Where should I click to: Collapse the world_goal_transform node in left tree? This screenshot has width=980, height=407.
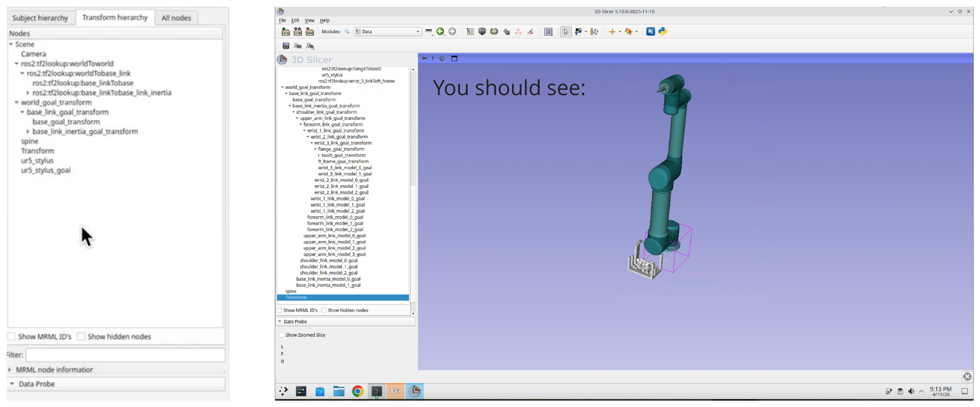click(x=17, y=102)
